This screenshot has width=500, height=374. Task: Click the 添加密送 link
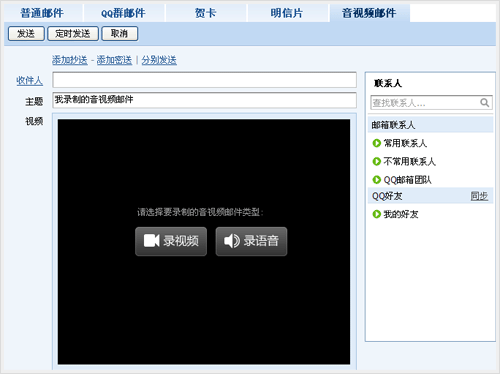click(114, 60)
